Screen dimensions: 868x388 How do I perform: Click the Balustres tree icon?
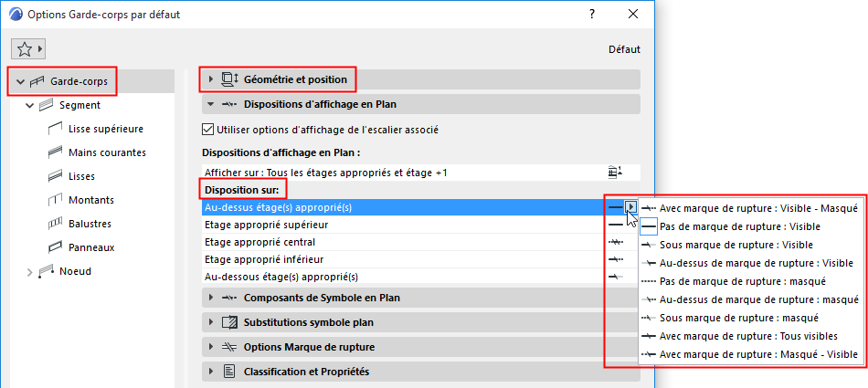click(53, 224)
